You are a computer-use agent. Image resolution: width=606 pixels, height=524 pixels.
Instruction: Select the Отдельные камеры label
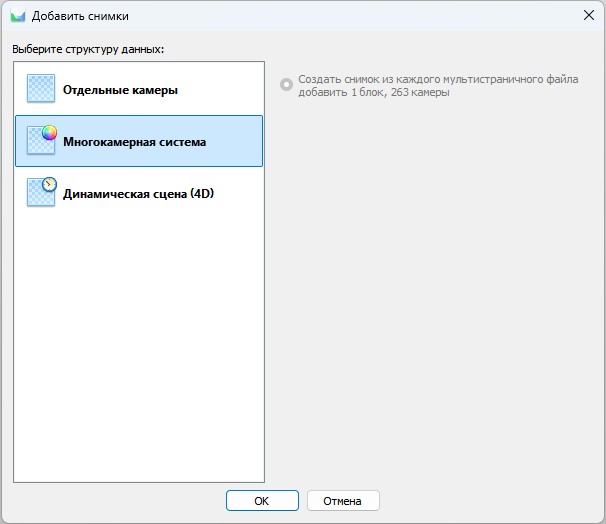(x=120, y=90)
